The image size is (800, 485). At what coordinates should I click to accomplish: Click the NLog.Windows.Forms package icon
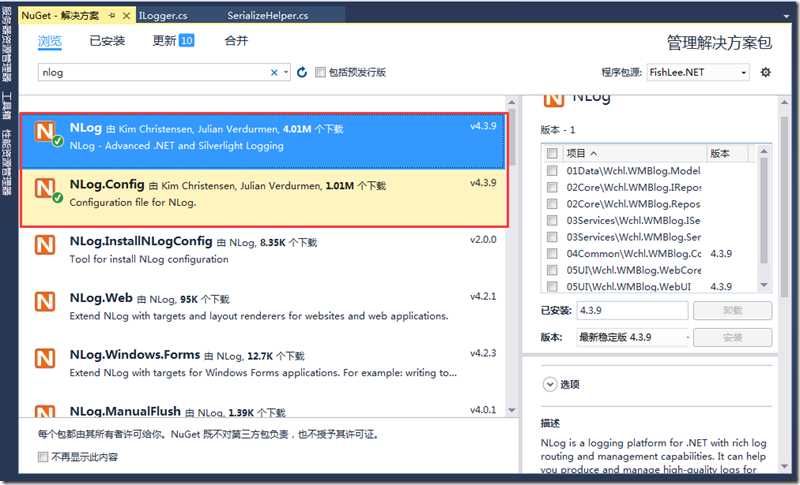coord(45,358)
